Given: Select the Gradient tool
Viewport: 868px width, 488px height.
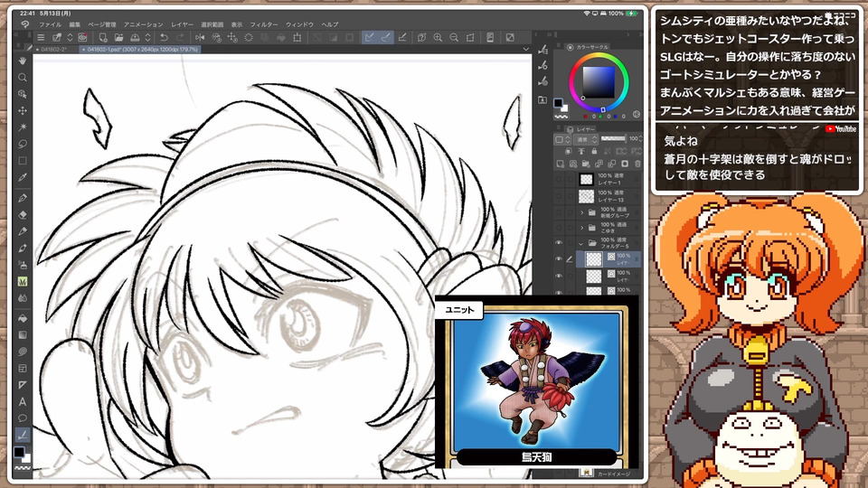Looking at the screenshot, I should click(x=22, y=334).
